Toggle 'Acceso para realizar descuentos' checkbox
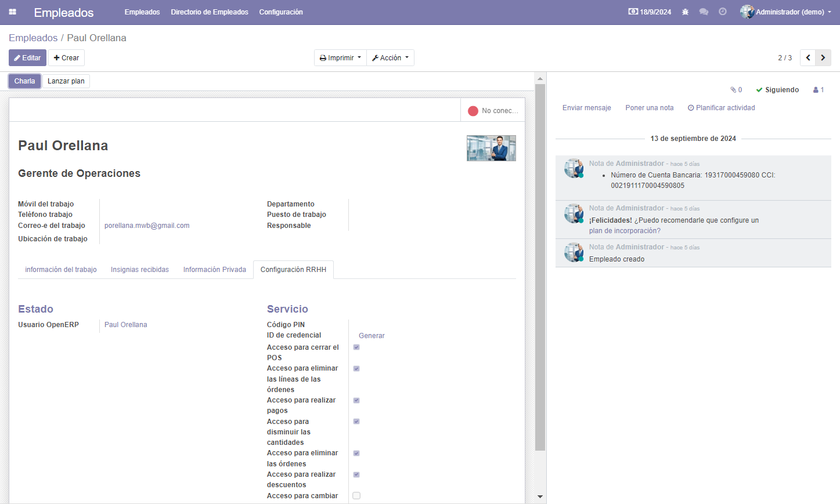Viewport: 840px width, 504px height. tap(356, 474)
